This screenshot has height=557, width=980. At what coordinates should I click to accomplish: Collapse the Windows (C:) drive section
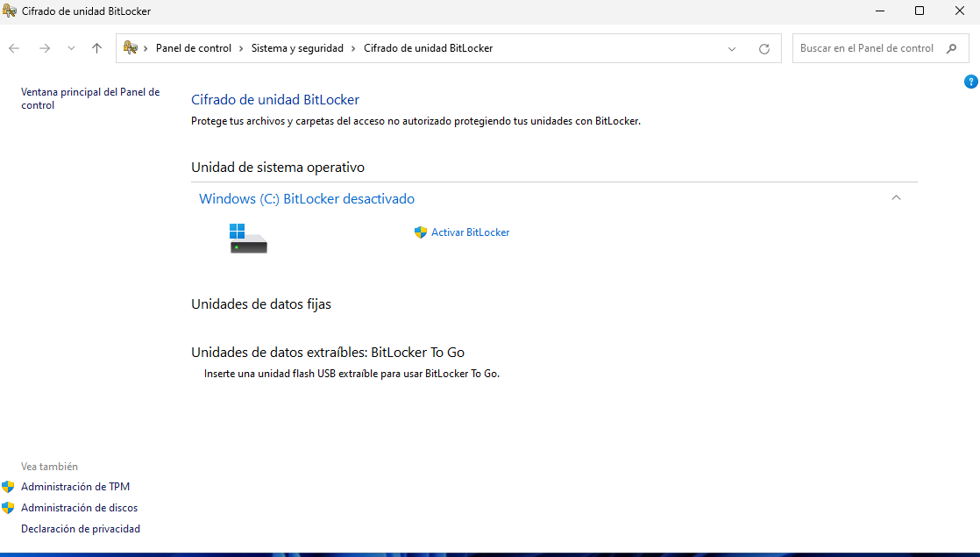tap(895, 198)
